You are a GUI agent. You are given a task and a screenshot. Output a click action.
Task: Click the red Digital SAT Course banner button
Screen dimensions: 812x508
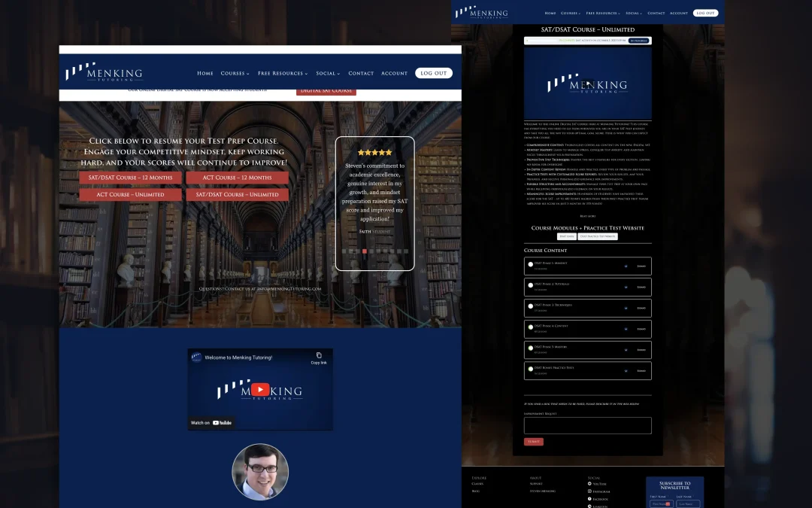tap(326, 91)
